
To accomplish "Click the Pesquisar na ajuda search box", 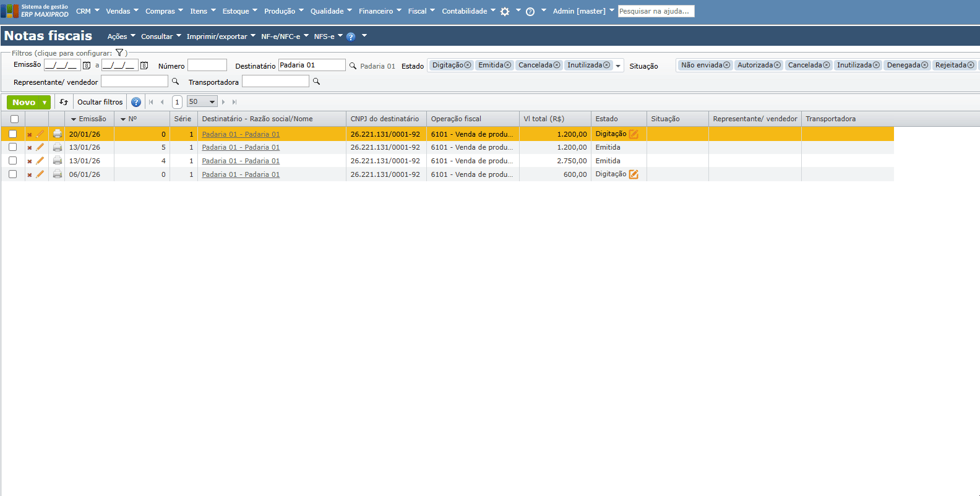I will 656,11.
